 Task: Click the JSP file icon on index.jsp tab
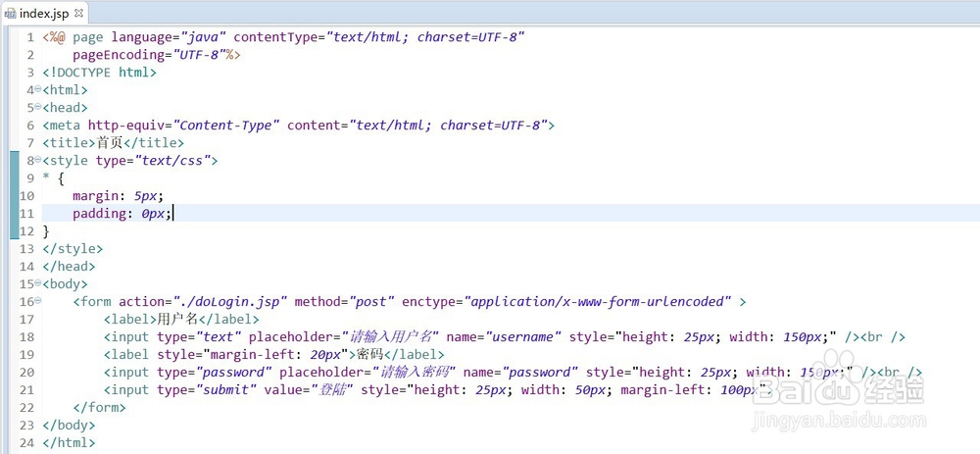click(x=10, y=13)
